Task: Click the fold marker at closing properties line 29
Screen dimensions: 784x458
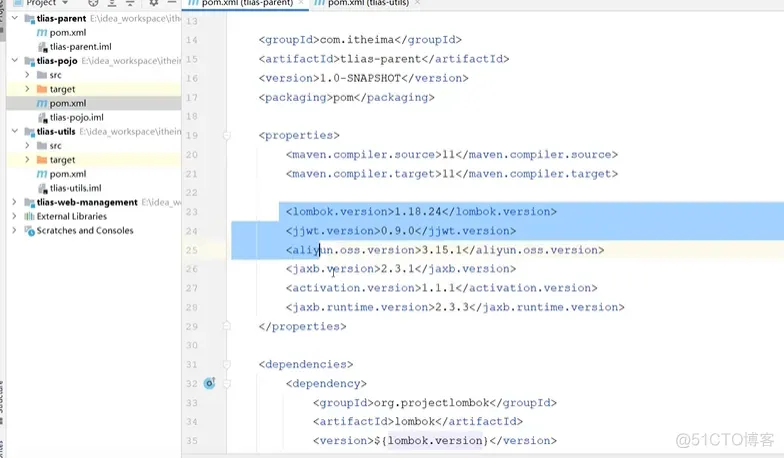Action: (x=226, y=326)
